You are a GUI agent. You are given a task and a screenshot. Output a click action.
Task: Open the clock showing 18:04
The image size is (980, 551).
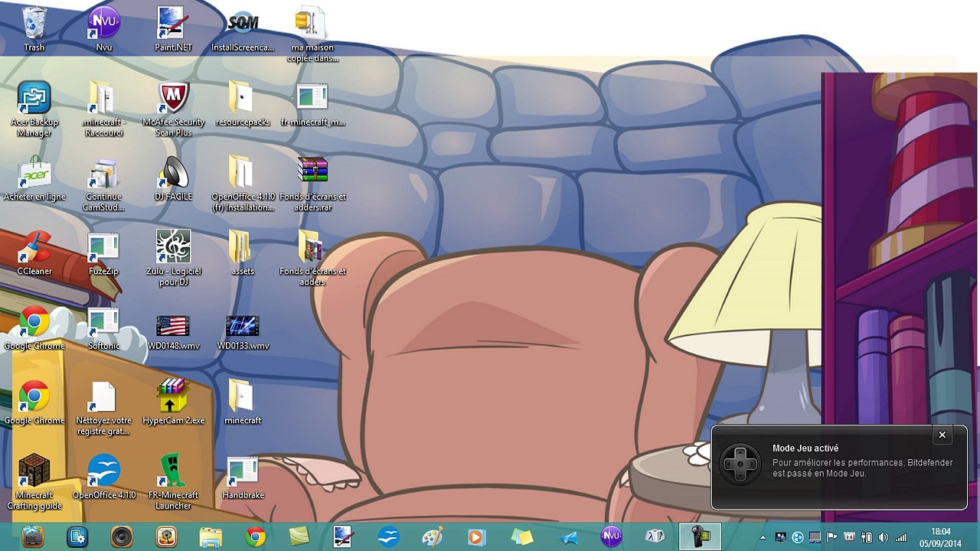[941, 537]
